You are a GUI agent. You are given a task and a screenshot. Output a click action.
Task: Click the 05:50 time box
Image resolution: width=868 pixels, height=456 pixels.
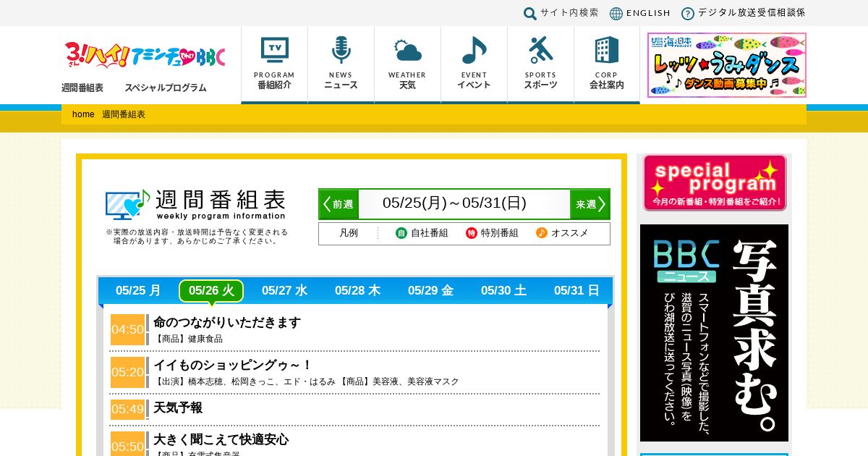[x=127, y=444]
